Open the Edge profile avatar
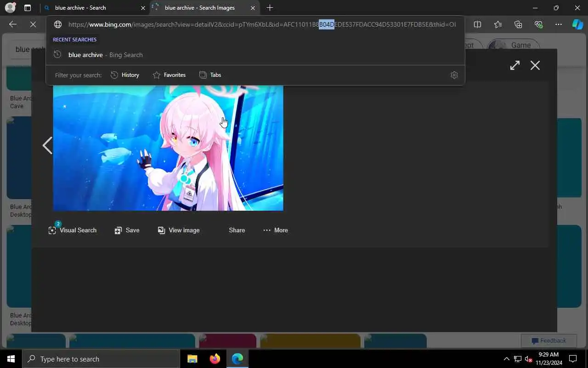 (x=10, y=8)
